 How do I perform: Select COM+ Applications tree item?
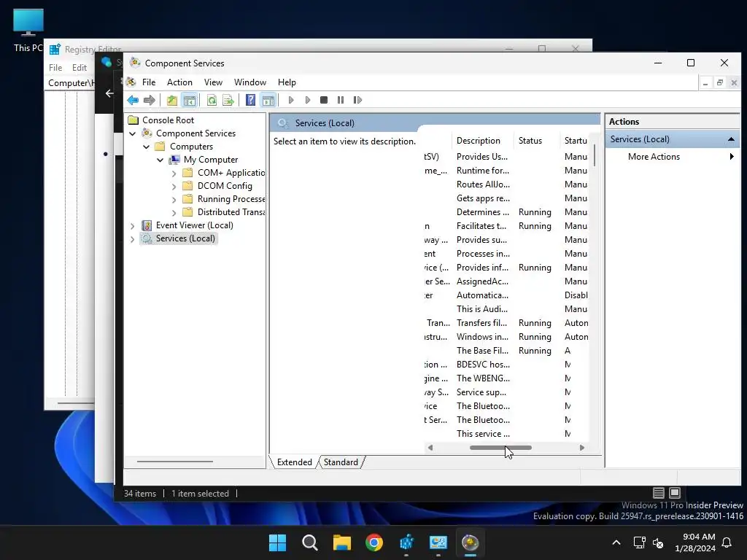pos(231,173)
